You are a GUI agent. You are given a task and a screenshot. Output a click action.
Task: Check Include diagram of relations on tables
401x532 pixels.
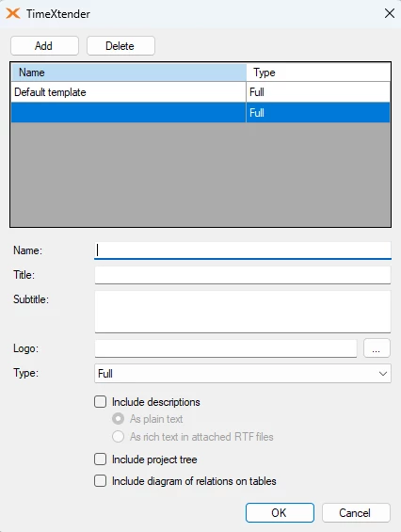100,481
